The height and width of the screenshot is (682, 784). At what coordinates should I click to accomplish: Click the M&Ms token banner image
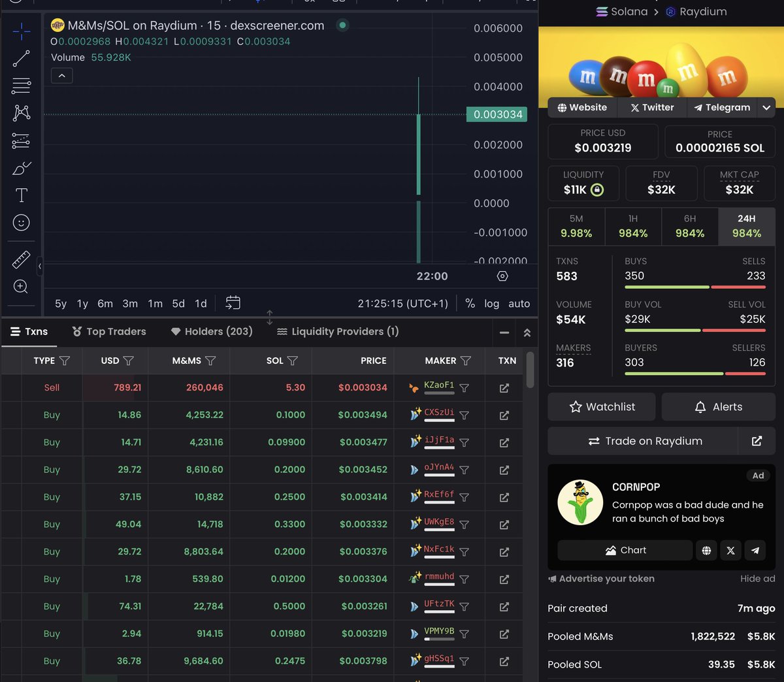coord(661,67)
